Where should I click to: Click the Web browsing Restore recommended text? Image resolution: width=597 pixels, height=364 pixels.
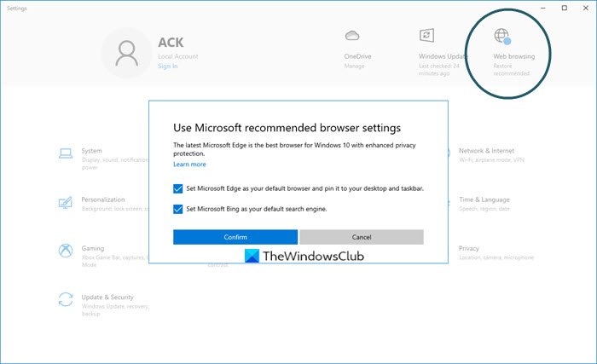click(512, 70)
